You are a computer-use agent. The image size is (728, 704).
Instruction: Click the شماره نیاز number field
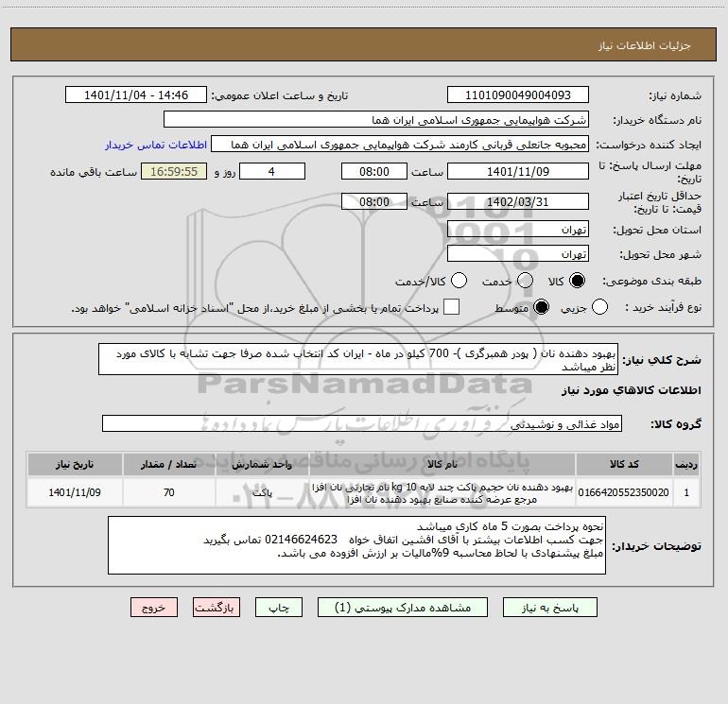pyautogui.click(x=518, y=95)
